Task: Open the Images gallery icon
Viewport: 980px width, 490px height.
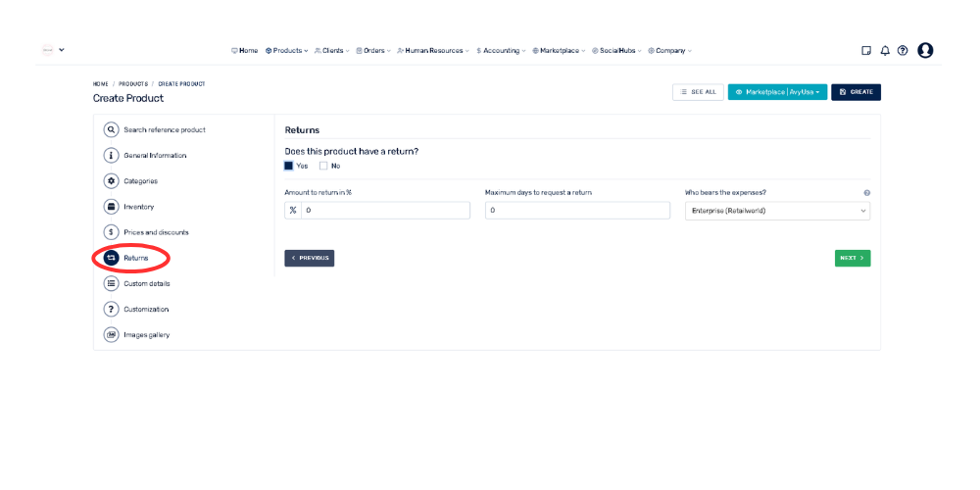Action: point(112,334)
